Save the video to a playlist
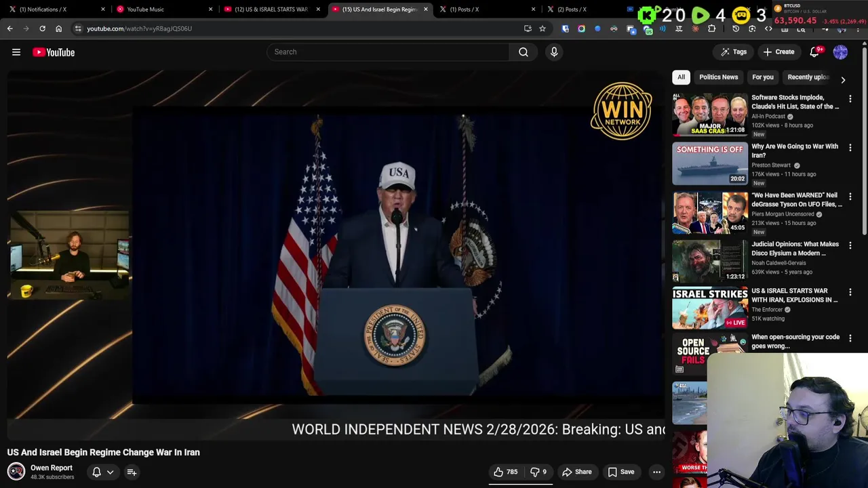 (621, 472)
